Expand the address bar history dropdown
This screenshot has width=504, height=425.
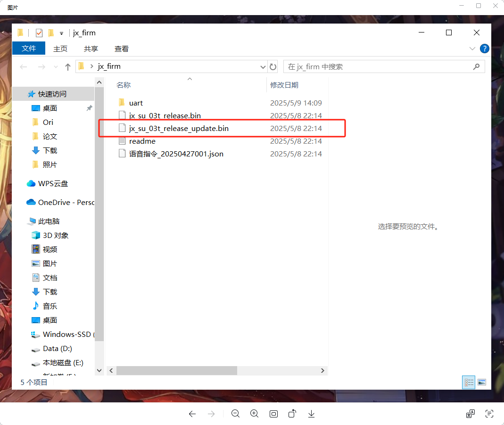tap(263, 67)
